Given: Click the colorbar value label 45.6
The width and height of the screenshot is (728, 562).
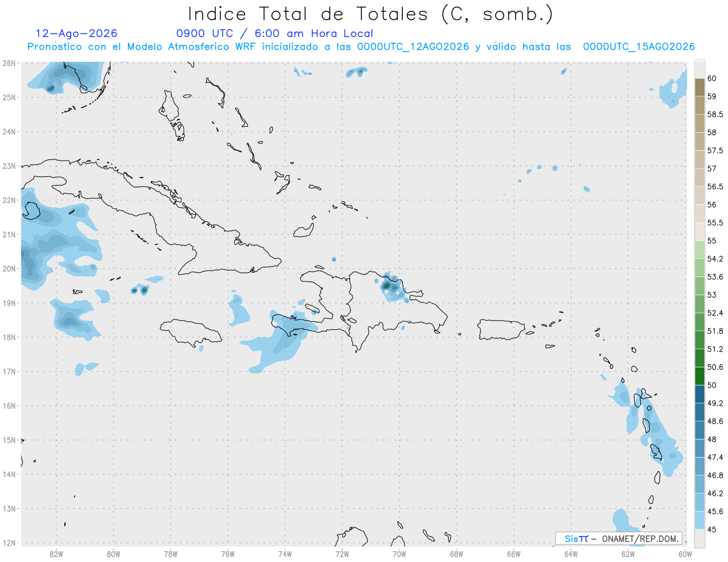Looking at the screenshot, I should [715, 511].
